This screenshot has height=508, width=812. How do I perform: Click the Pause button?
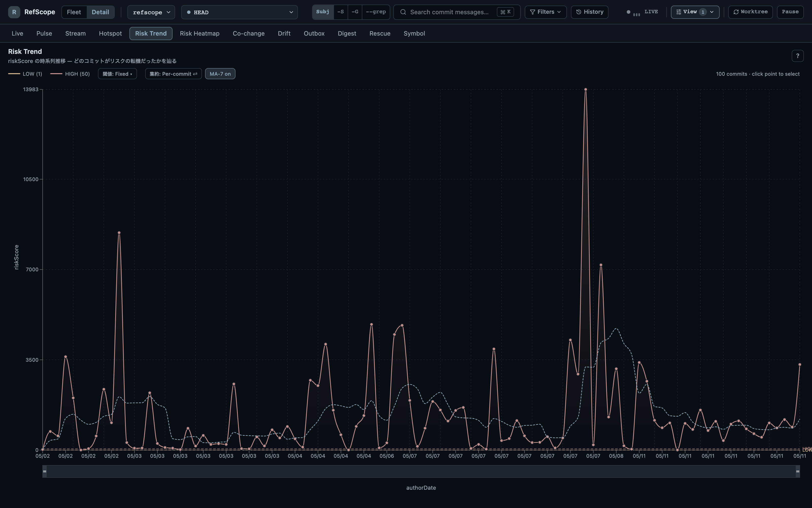point(790,12)
